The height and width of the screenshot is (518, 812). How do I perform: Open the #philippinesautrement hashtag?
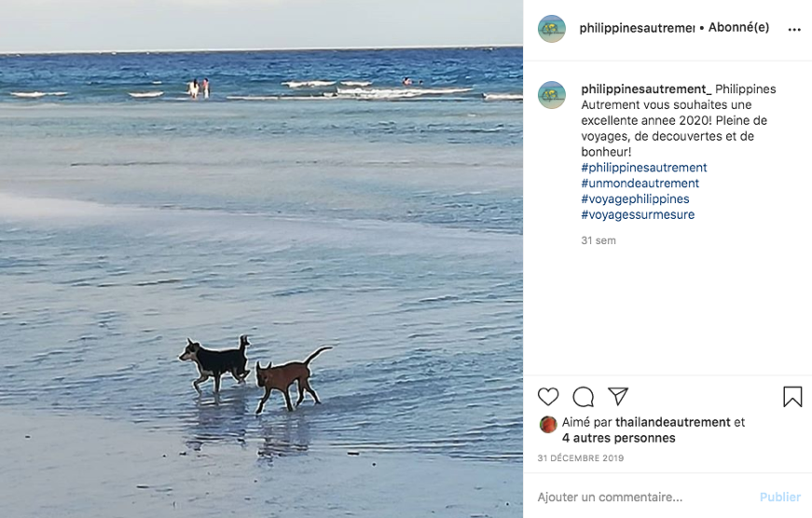point(644,168)
